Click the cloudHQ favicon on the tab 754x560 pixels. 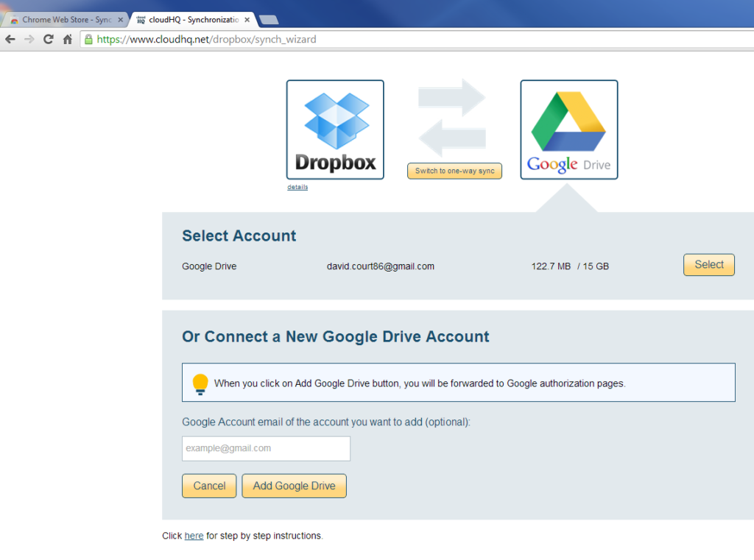(140, 20)
